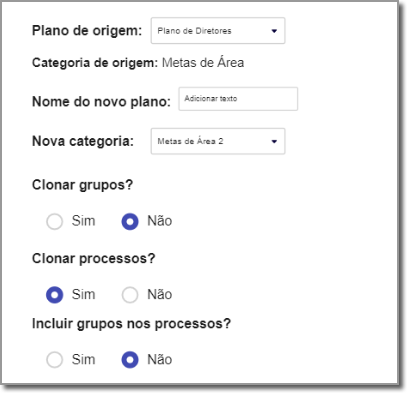
Task: Click the arrow icon in Plano de origem dropdown
Action: 274,31
